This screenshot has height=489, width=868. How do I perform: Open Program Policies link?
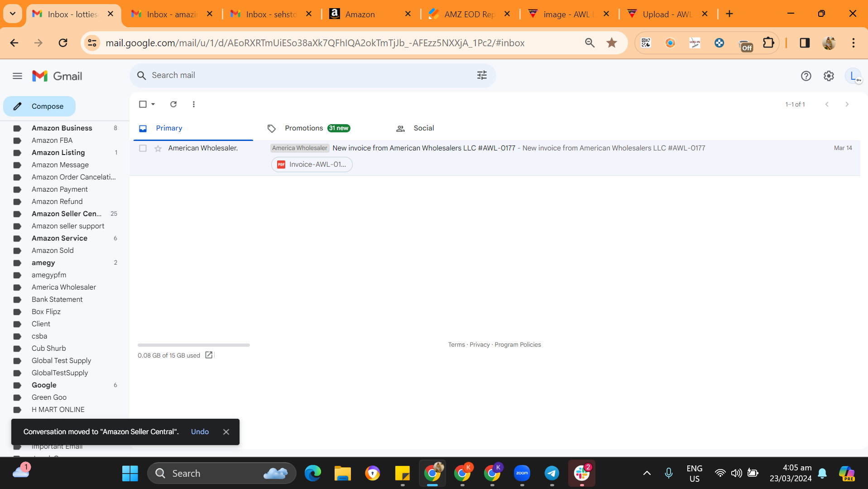518,345
